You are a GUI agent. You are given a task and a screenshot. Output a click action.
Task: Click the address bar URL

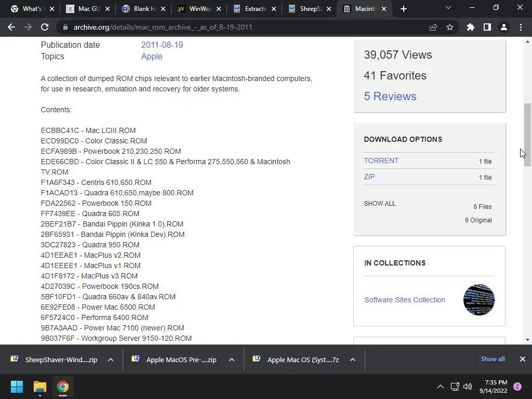coord(163,27)
